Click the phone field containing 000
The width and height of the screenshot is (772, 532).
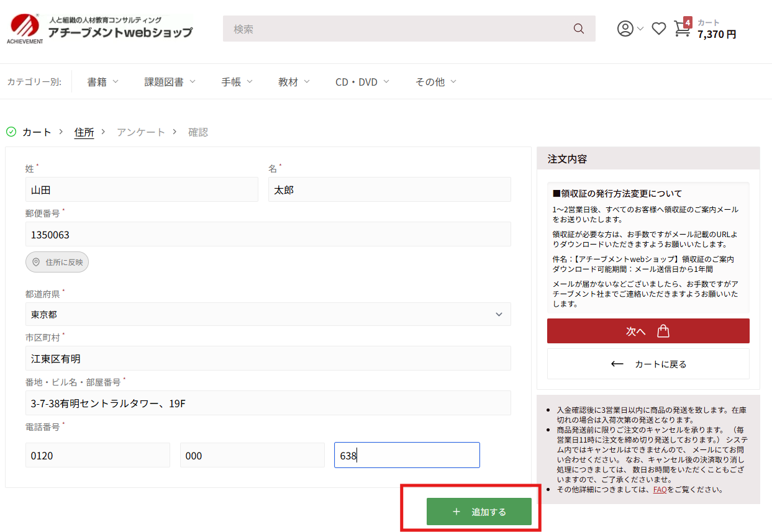(x=252, y=455)
